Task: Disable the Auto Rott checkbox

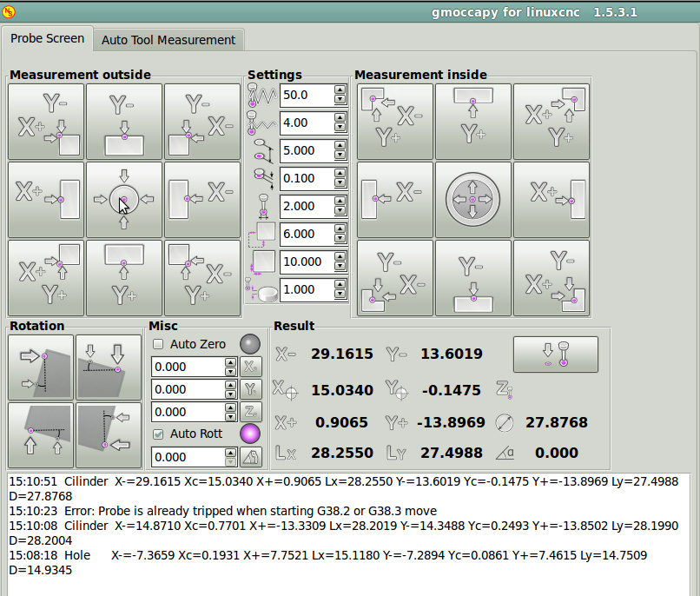Action: pyautogui.click(x=158, y=434)
